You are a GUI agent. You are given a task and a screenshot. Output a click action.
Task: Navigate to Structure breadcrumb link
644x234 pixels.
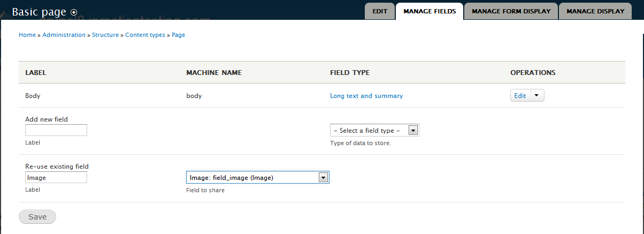(x=105, y=35)
